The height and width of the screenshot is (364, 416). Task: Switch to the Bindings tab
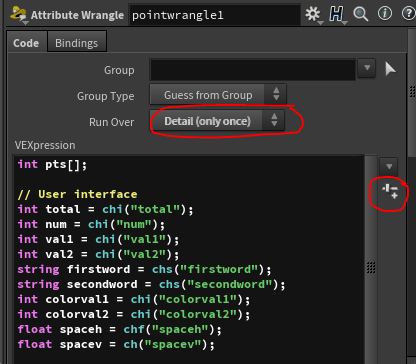77,43
